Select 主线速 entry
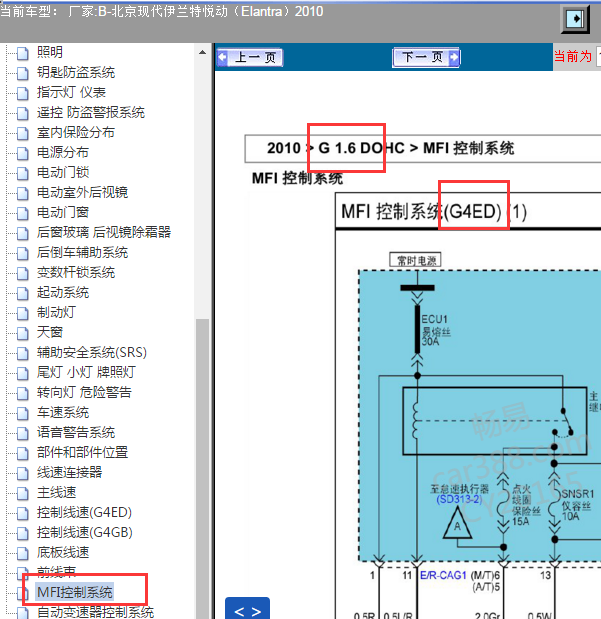Image resolution: width=601 pixels, height=619 pixels. pos(56,493)
